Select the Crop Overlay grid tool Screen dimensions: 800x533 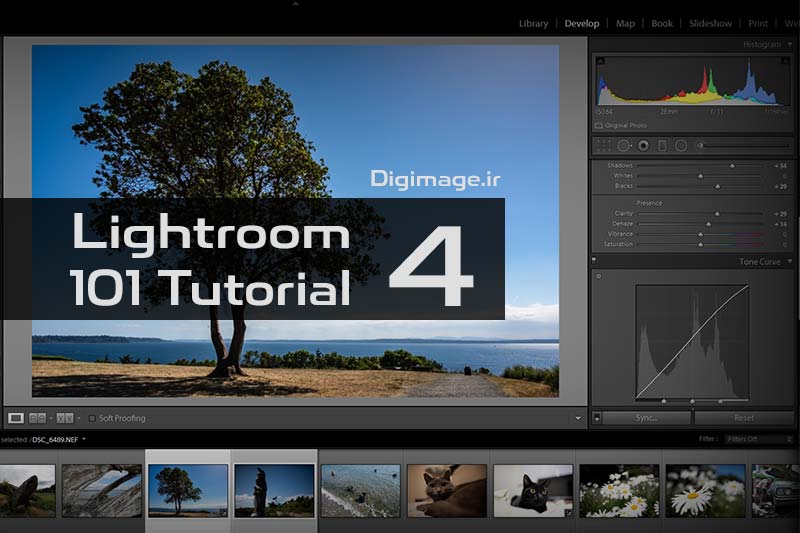click(603, 145)
